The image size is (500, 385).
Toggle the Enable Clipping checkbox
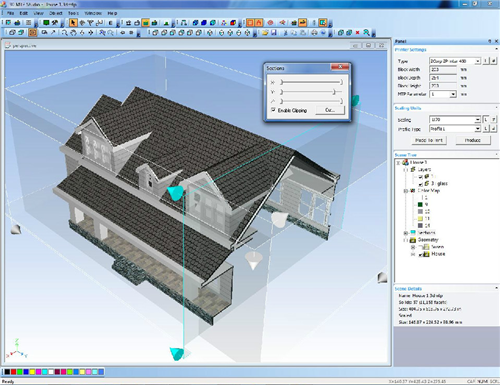pyautogui.click(x=273, y=110)
